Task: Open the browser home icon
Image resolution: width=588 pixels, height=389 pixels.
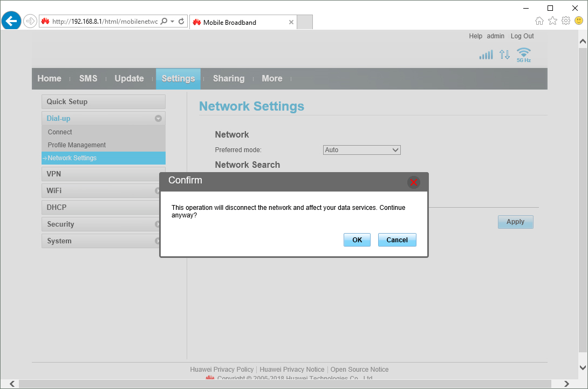Action: click(x=539, y=21)
